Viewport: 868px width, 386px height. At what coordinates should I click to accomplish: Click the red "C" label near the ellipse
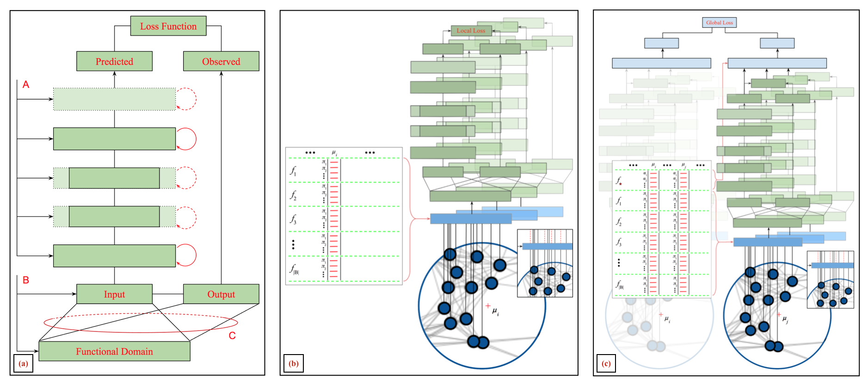(232, 336)
